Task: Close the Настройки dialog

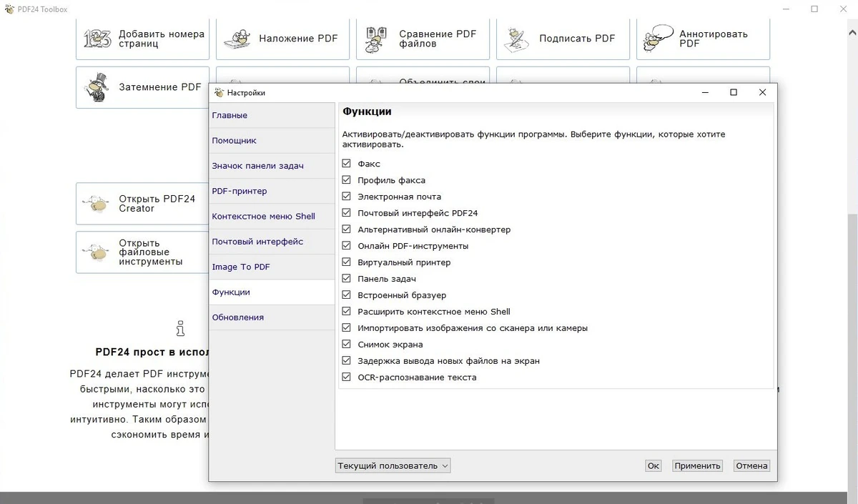Action: point(762,92)
